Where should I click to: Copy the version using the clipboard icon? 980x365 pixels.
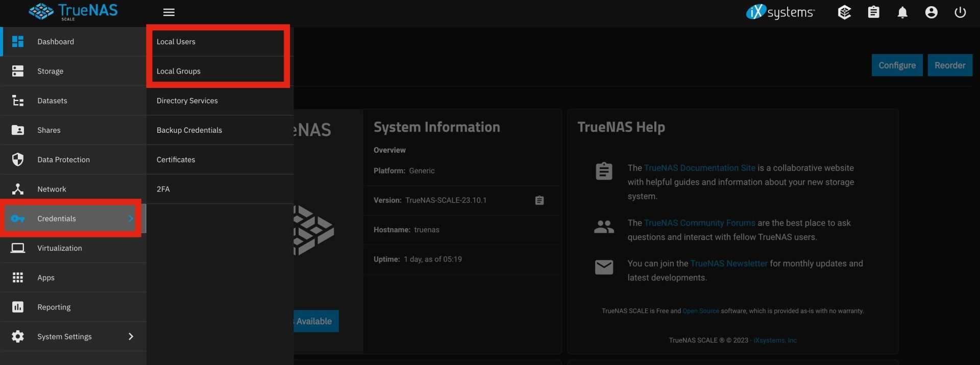pos(540,200)
